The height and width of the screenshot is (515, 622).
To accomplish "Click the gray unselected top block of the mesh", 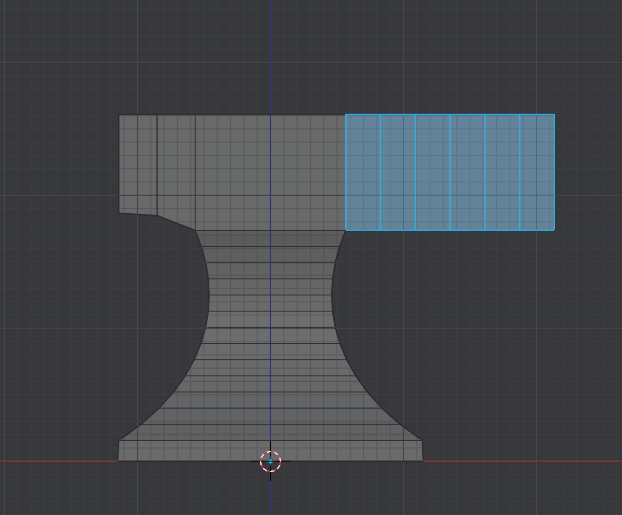I will point(232,172).
